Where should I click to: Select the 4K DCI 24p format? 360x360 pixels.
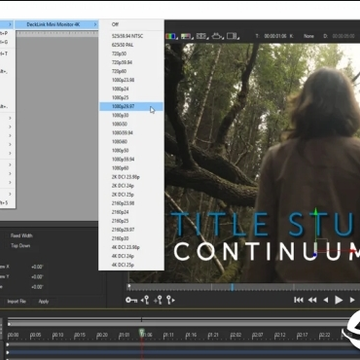131,256
